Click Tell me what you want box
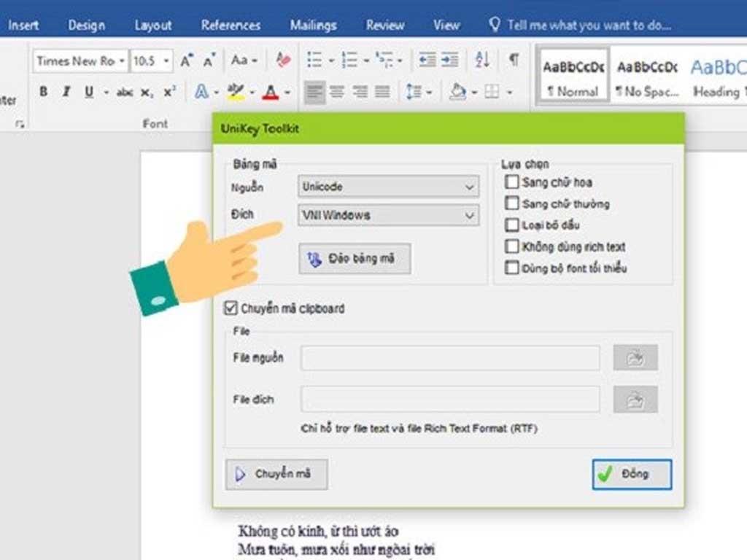747x560 pixels. point(581,26)
